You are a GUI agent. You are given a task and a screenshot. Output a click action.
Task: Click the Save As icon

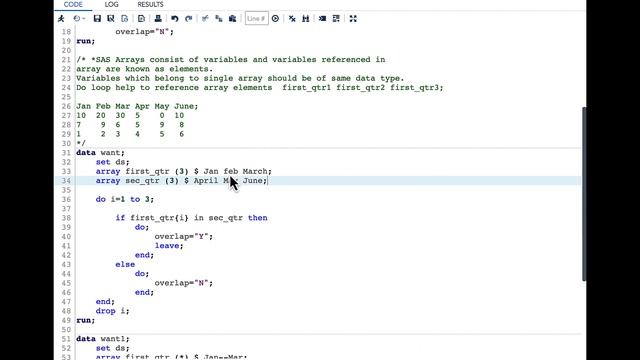pyautogui.click(x=111, y=18)
